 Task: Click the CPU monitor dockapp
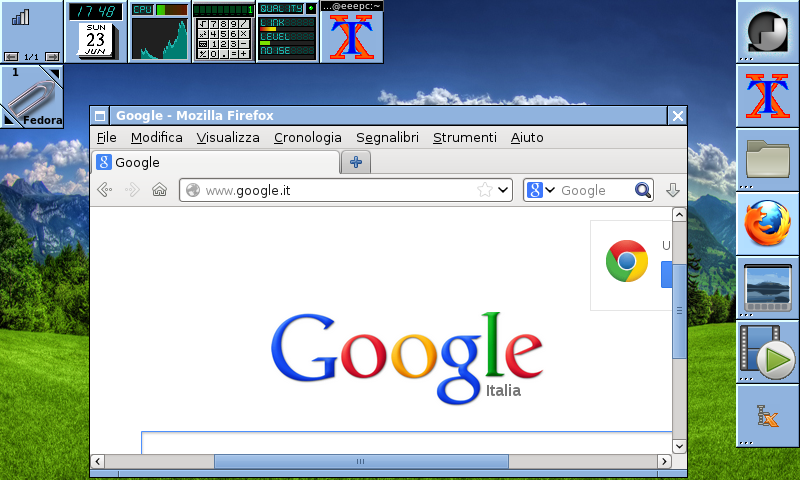160,32
